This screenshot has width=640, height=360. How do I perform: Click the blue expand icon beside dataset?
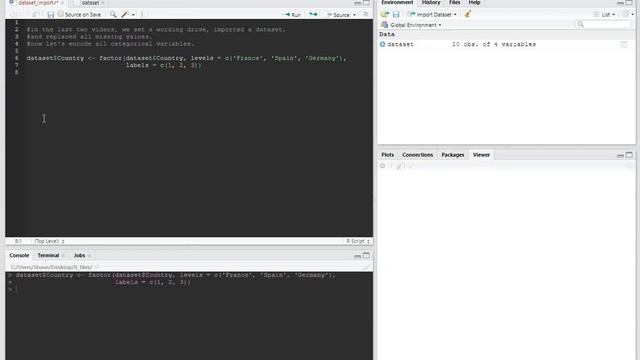coord(382,44)
